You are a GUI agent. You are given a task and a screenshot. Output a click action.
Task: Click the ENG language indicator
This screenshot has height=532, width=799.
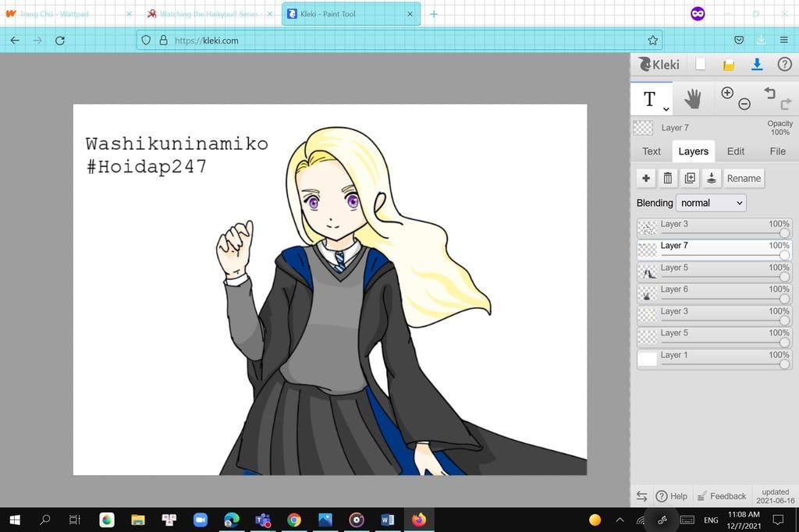[x=711, y=520]
